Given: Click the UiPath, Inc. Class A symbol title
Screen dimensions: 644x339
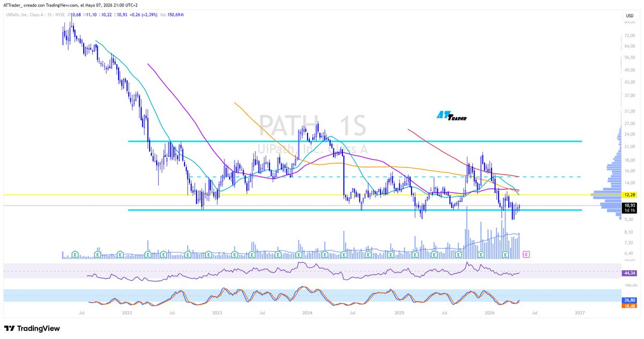Looking at the screenshot, I should point(26,15).
